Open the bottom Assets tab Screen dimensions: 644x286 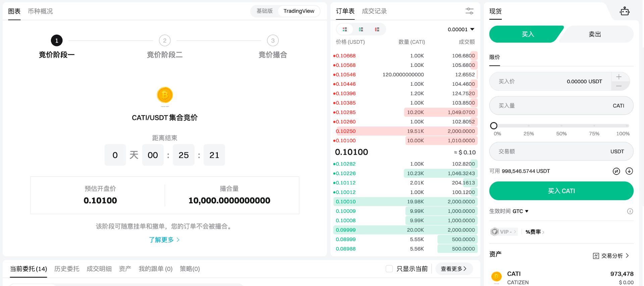[x=125, y=269]
